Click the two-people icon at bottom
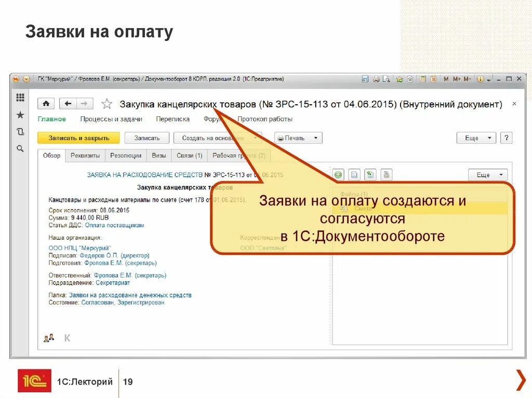The height and width of the screenshot is (398, 532). pyautogui.click(x=49, y=338)
